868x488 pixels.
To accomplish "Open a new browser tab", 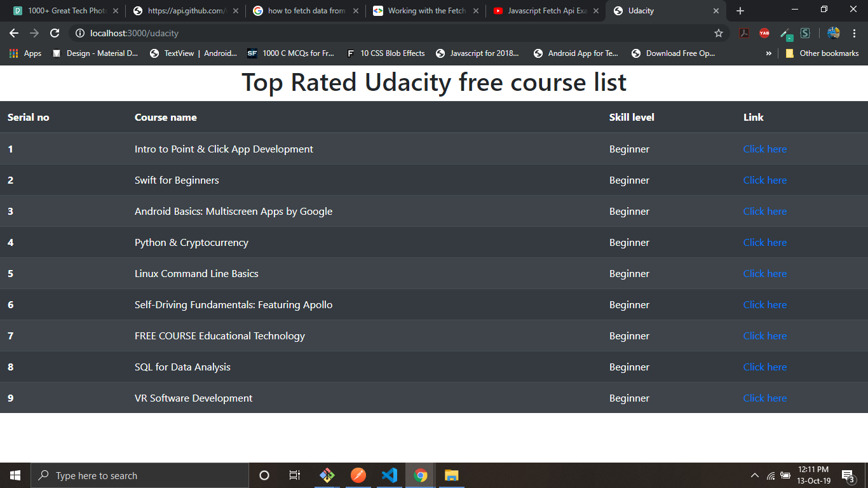I will coord(740,11).
